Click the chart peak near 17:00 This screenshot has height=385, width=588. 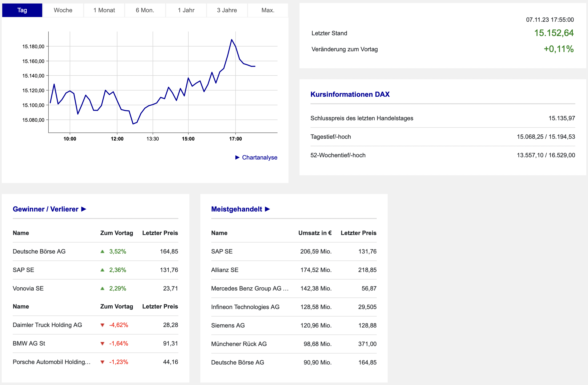[x=232, y=40]
